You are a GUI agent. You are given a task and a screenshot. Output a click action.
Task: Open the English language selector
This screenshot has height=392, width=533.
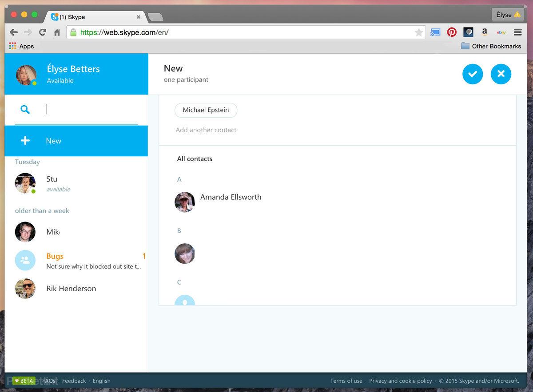pyautogui.click(x=101, y=381)
